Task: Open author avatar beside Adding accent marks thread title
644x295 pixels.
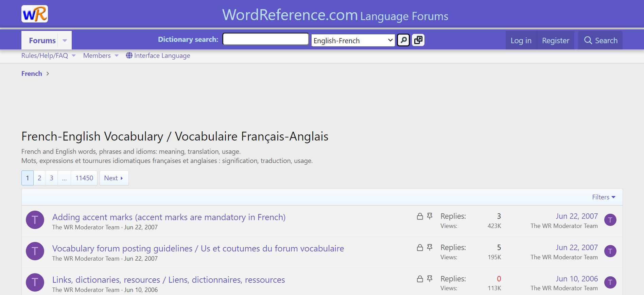Action: point(35,220)
